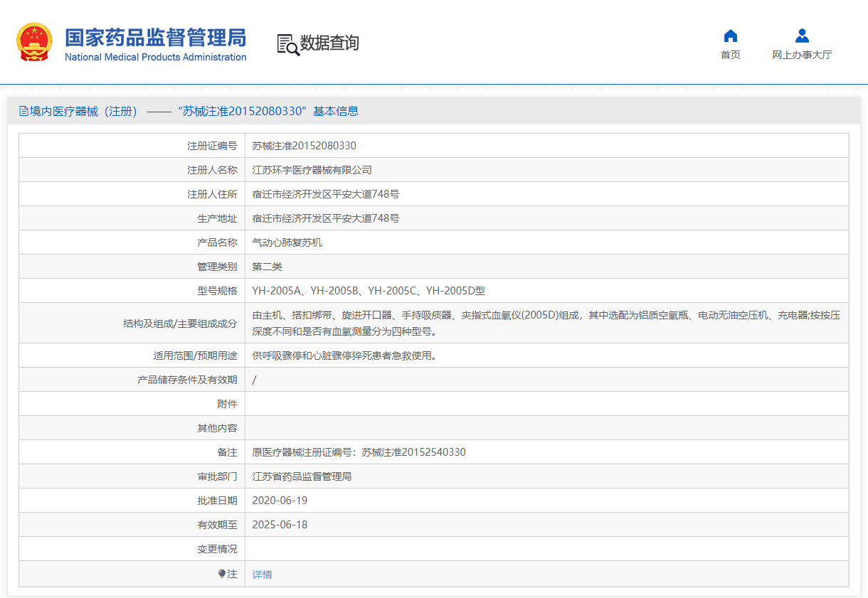This screenshot has width=868, height=598.
Task: Select the 附件 label cell
Action: (132, 404)
